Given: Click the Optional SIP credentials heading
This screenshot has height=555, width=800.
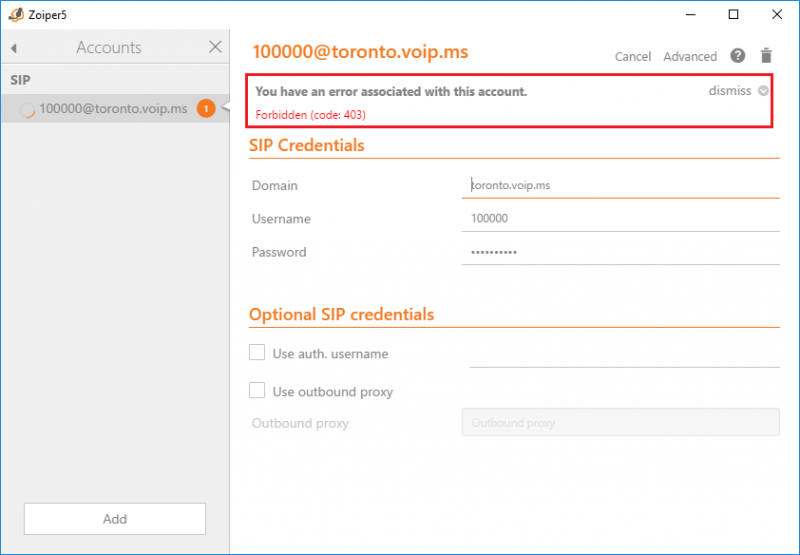Looking at the screenshot, I should tap(341, 314).
